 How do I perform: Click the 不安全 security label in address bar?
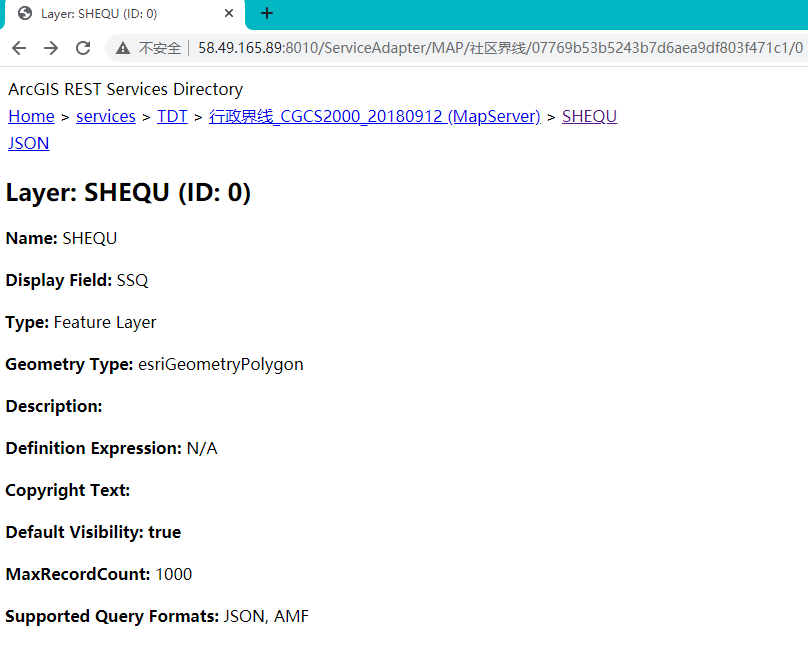(160, 48)
